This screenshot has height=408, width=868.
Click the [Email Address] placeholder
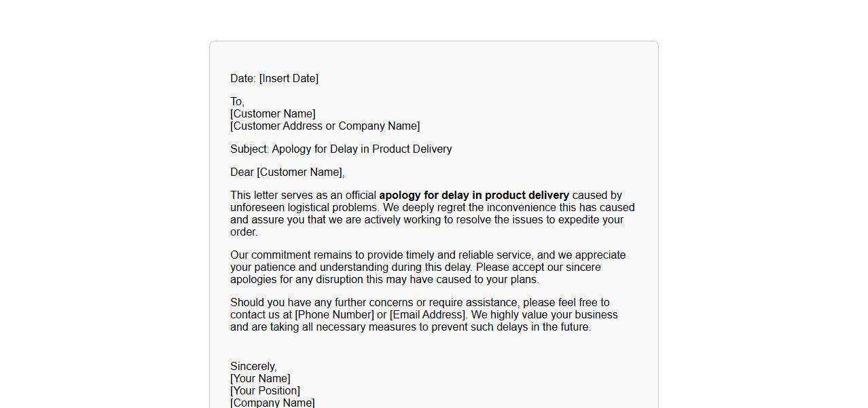428,315
